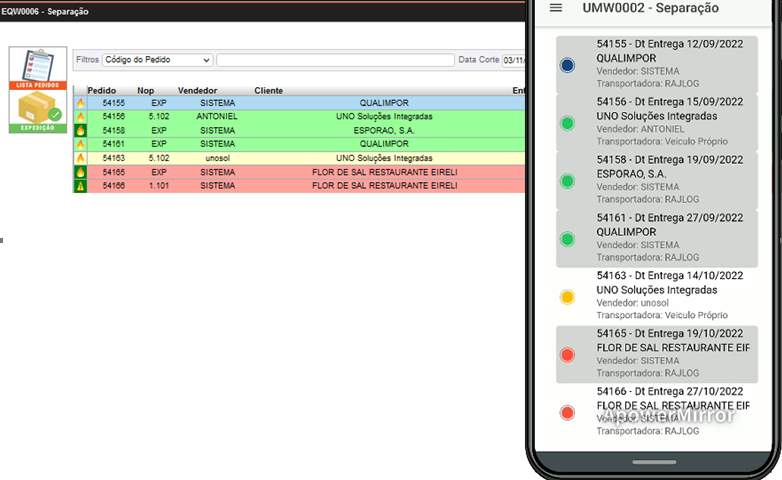Click FLOR DE SAL cliente in row 54165
This screenshot has width=782, height=480.
pyautogui.click(x=385, y=172)
